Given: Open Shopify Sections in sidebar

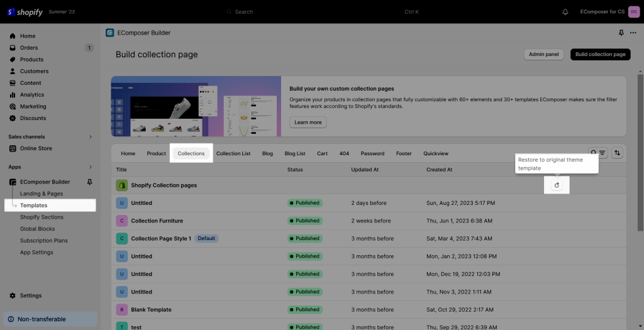Looking at the screenshot, I should click(42, 217).
